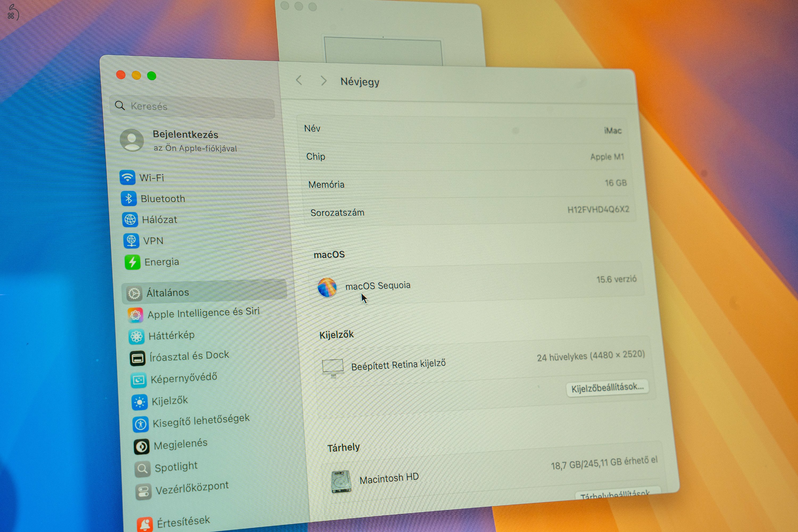
Task: Open the Vezérlőközpont toggle icon
Action: coord(144,492)
